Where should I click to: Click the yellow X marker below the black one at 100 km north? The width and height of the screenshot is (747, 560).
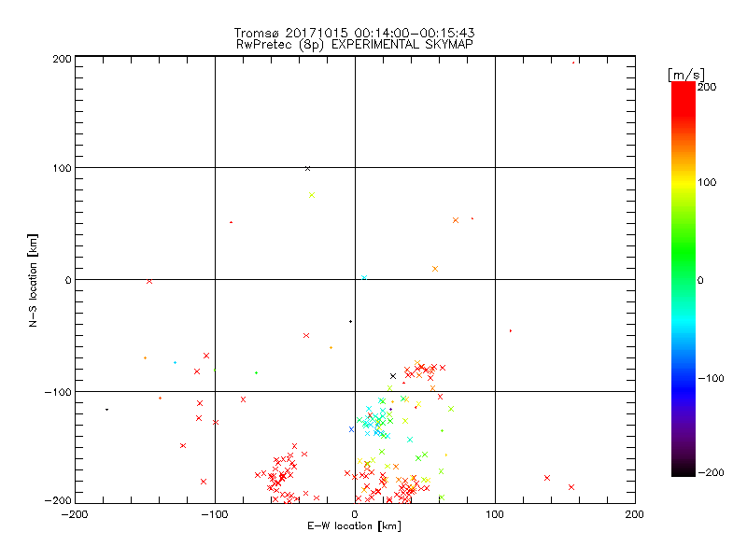click(312, 195)
